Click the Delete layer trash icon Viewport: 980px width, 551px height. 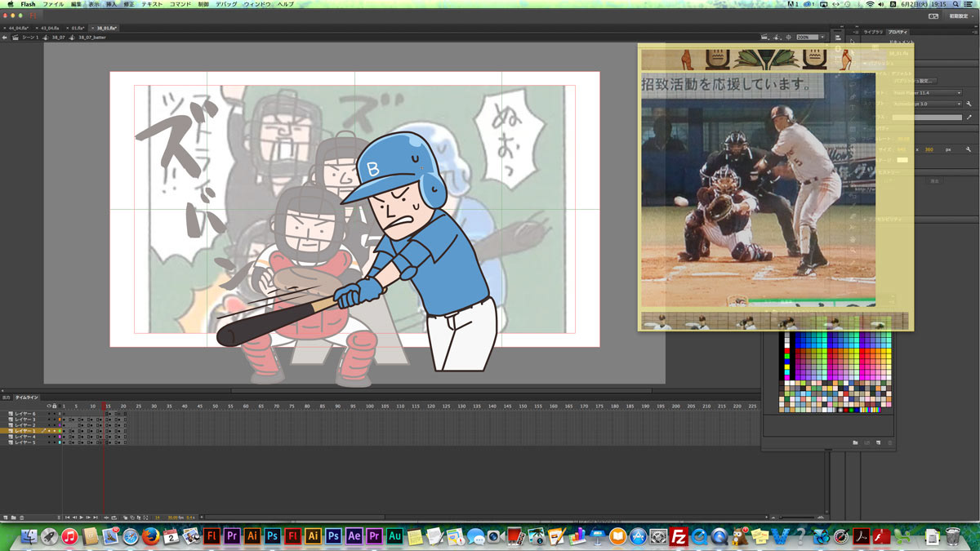tap(22, 518)
